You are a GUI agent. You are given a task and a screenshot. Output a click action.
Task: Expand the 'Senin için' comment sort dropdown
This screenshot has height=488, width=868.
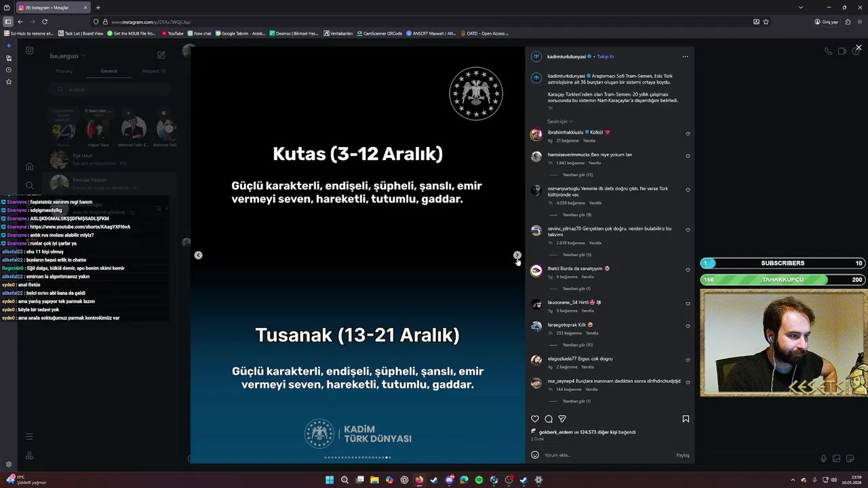(x=560, y=121)
